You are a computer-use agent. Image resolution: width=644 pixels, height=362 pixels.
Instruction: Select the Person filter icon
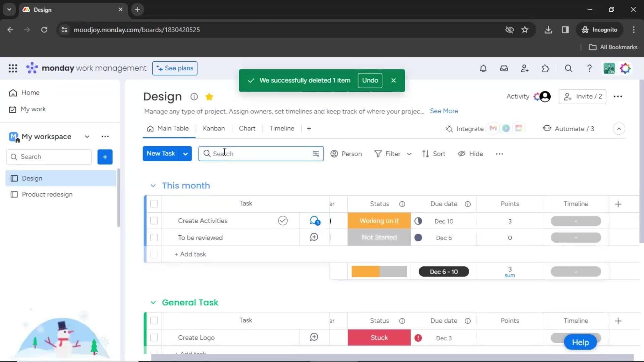pyautogui.click(x=334, y=154)
